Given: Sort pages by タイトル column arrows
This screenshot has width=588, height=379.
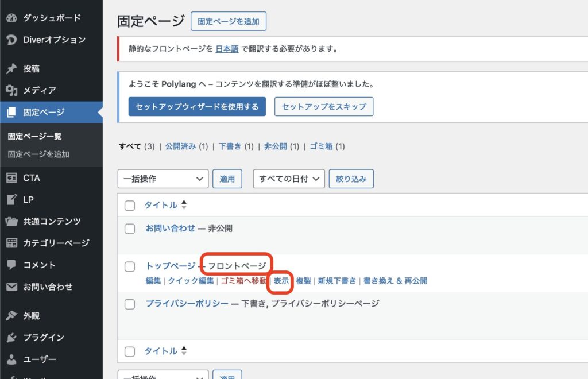Looking at the screenshot, I should click(184, 205).
